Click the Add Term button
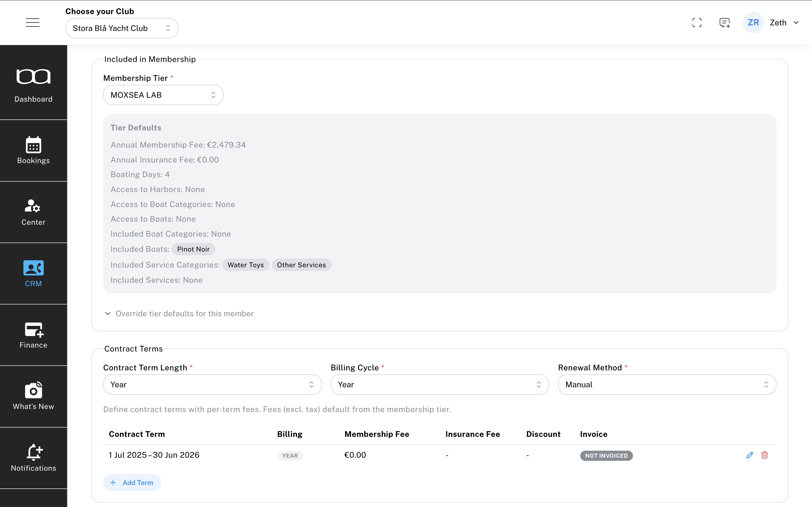Image resolution: width=812 pixels, height=507 pixels. pos(132,482)
